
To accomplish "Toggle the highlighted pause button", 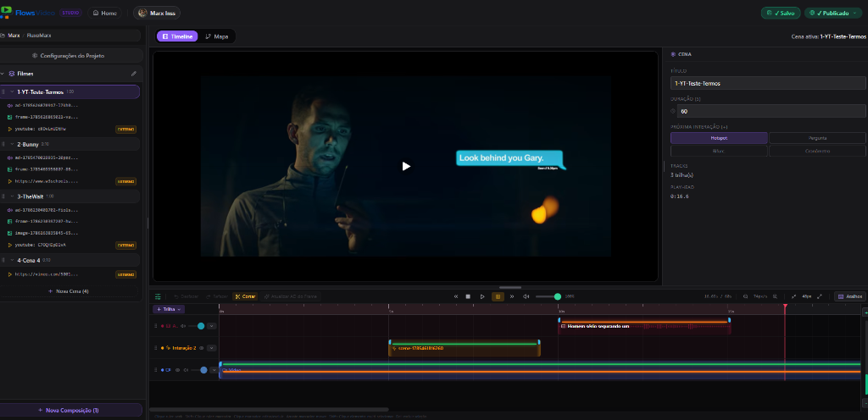I will (x=498, y=296).
